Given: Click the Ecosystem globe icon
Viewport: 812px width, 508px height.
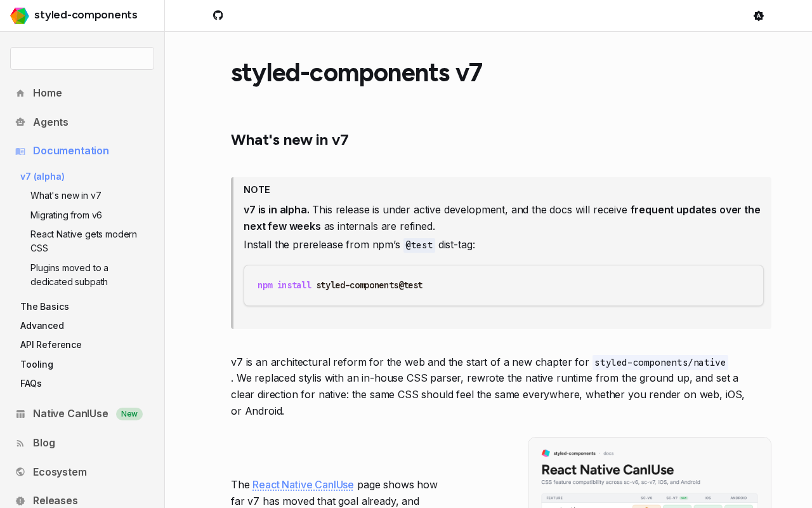Looking at the screenshot, I should pyautogui.click(x=20, y=472).
